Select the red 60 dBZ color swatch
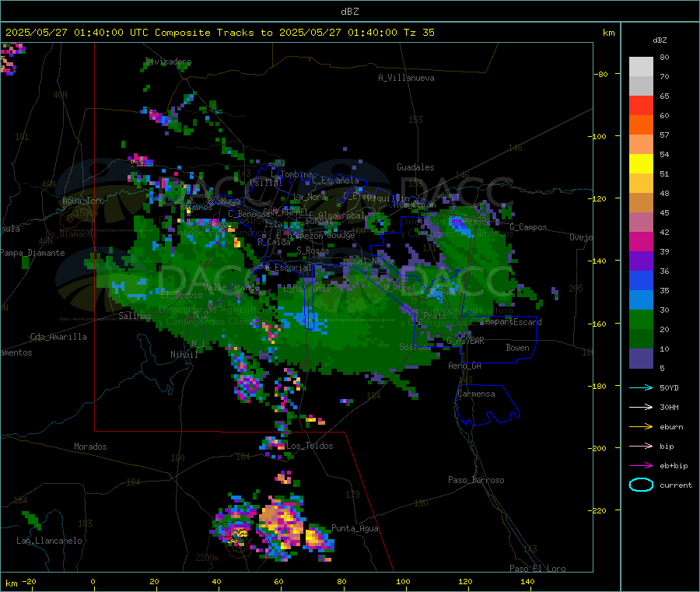 tap(641, 105)
